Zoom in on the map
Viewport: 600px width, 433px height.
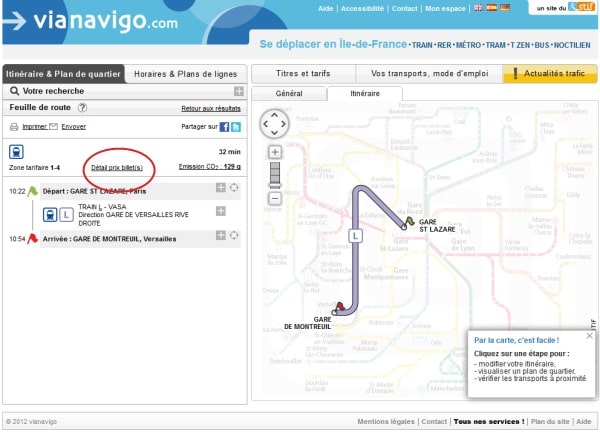(275, 152)
